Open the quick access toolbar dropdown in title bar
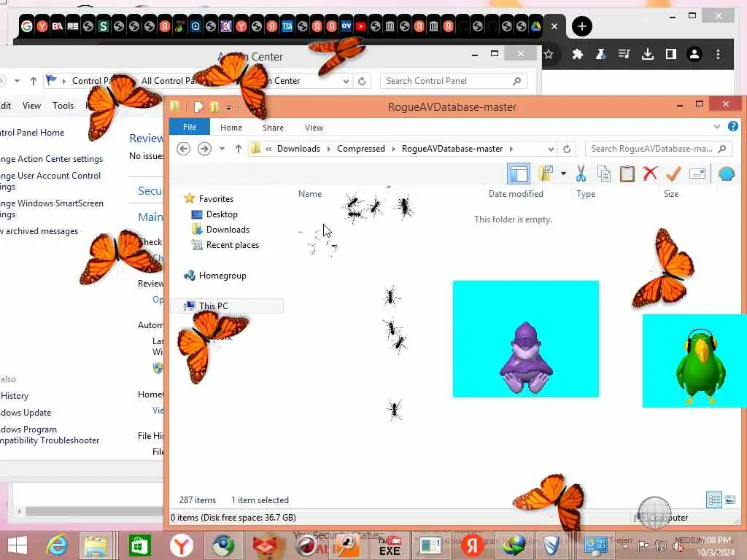747x560 pixels. coord(228,108)
